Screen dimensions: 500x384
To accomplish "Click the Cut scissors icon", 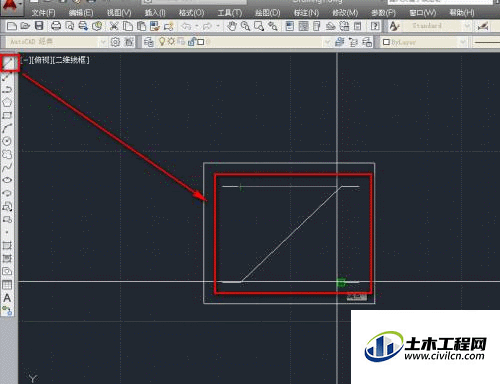I will (x=114, y=26).
